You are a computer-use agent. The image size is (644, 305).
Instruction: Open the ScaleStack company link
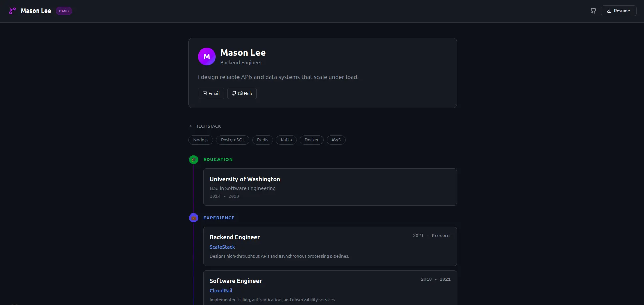pos(222,247)
